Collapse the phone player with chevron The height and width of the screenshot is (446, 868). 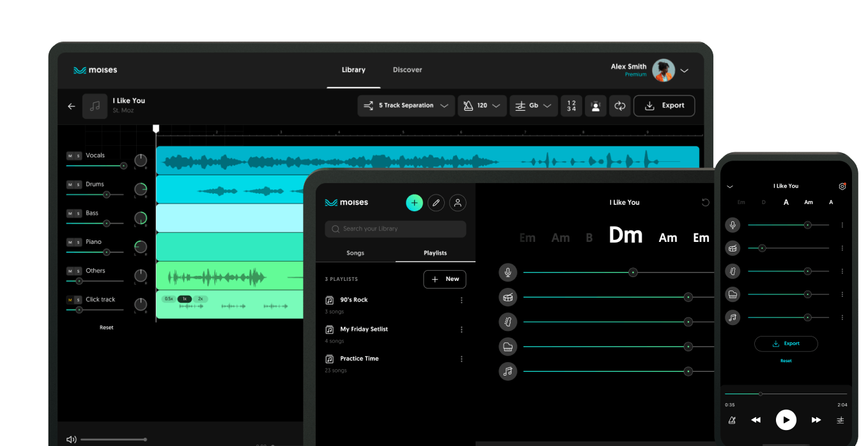(x=730, y=187)
